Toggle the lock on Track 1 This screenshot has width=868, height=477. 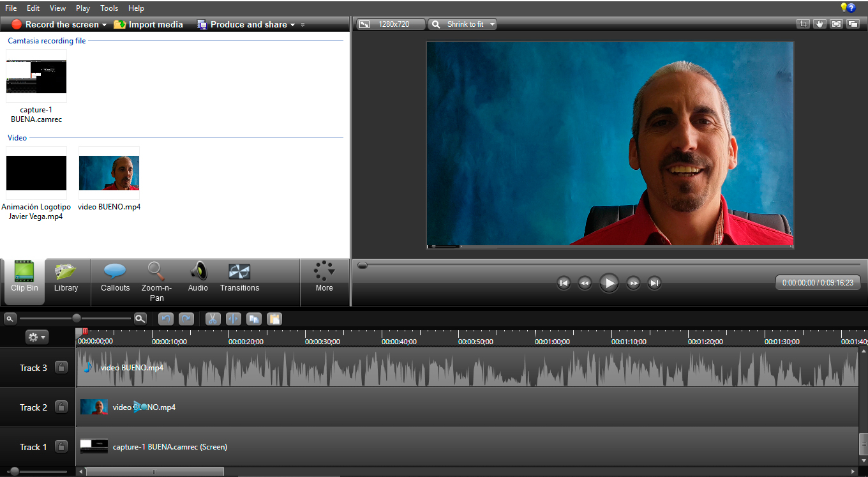(x=61, y=446)
